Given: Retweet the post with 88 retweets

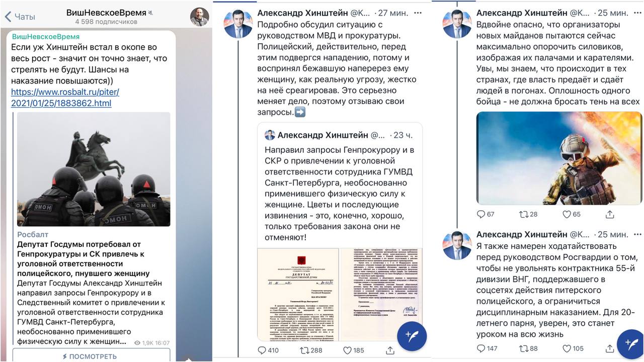Looking at the screenshot, I should click(x=528, y=348).
